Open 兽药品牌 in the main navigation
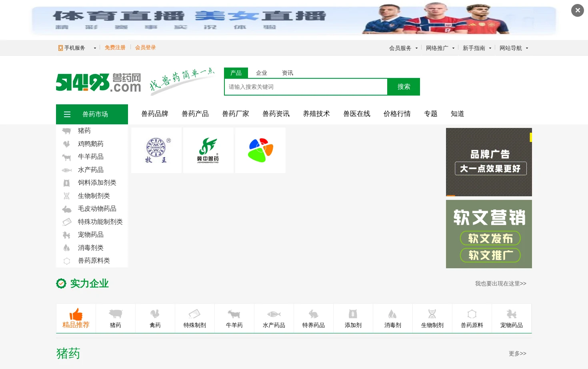The width and height of the screenshot is (588, 369). pos(155,114)
